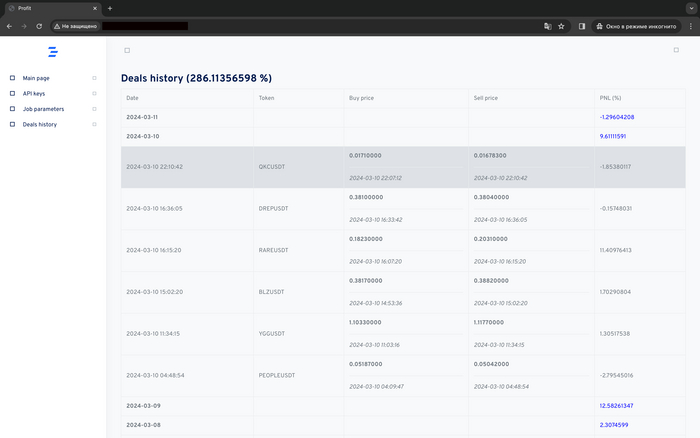Expand the Job parameters submenu indicator

click(94, 109)
